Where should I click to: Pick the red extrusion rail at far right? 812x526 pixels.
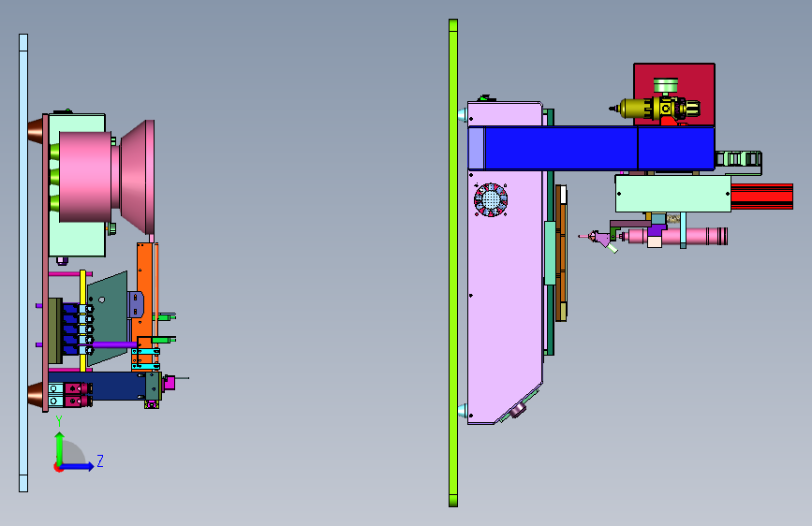761,197
